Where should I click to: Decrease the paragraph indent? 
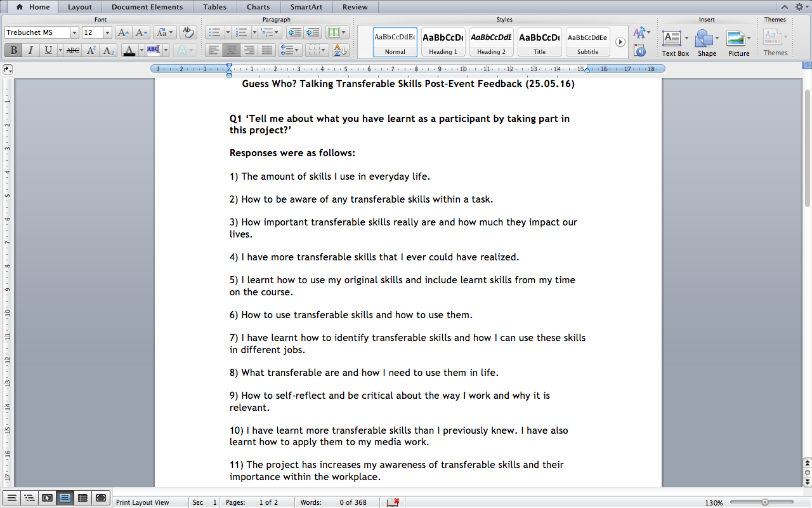tap(294, 32)
